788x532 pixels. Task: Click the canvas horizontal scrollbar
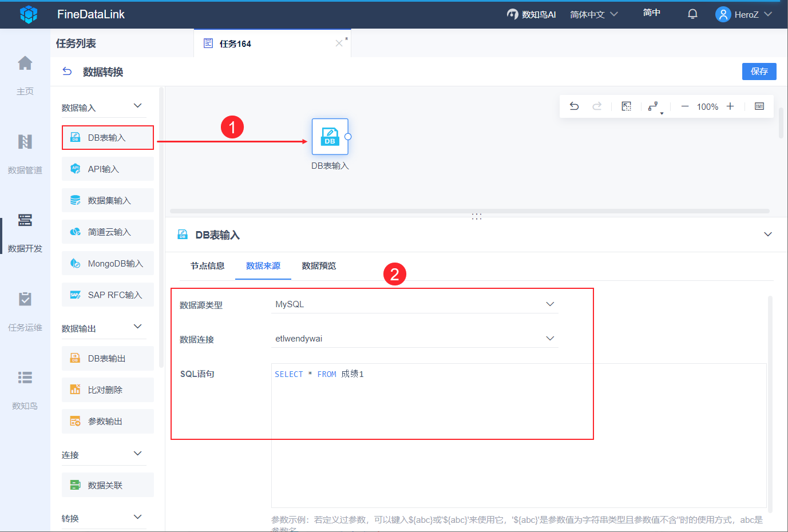click(469, 211)
